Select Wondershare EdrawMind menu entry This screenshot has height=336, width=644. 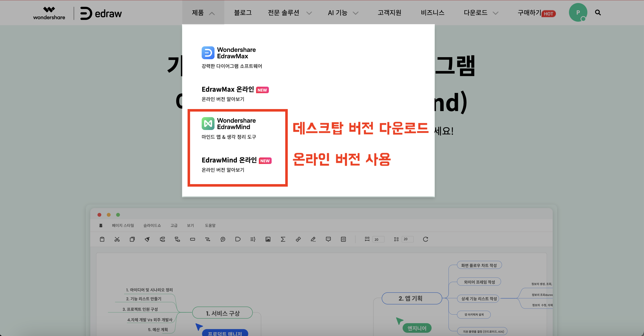229,128
